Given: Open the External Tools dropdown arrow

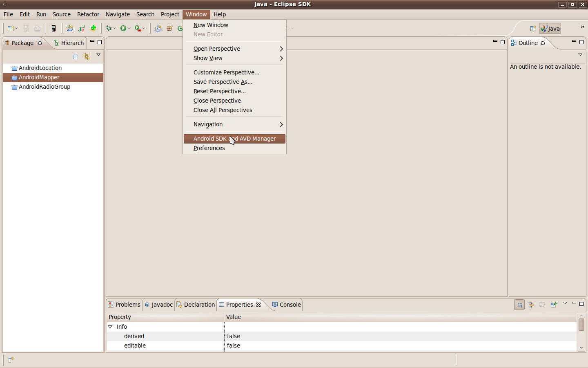Looking at the screenshot, I should [144, 29].
